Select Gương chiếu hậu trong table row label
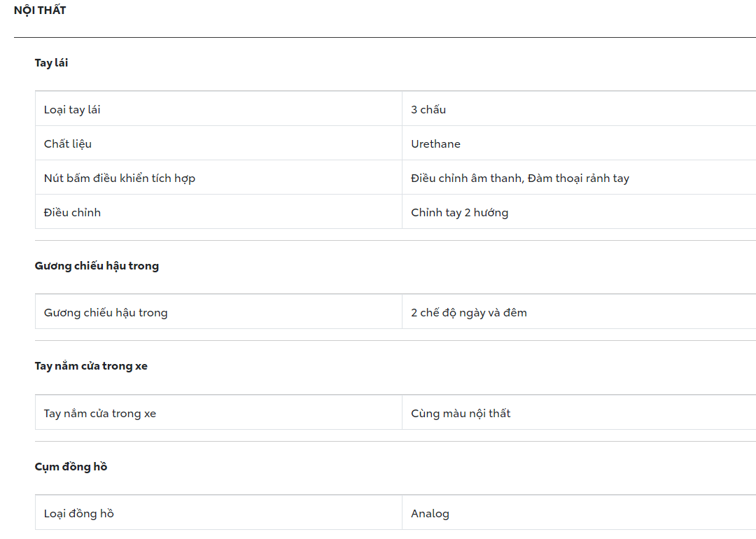756x539 pixels. pyautogui.click(x=106, y=312)
